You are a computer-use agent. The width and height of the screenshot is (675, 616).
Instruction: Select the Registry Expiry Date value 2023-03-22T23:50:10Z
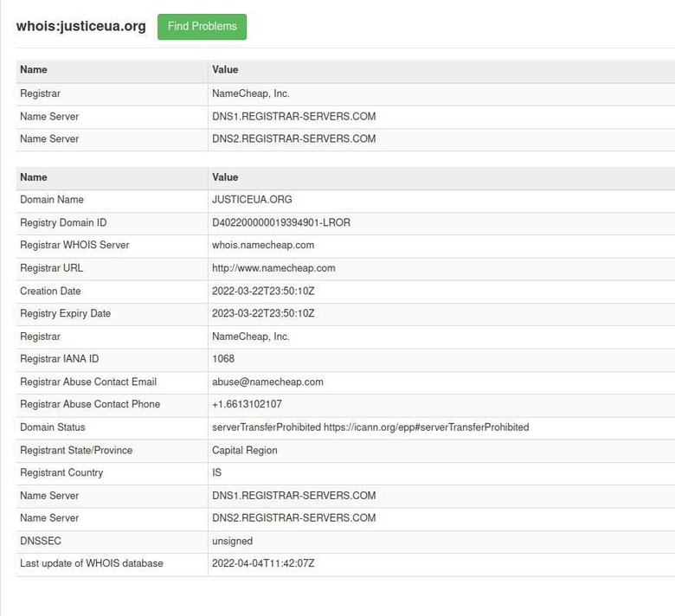pyautogui.click(x=263, y=313)
